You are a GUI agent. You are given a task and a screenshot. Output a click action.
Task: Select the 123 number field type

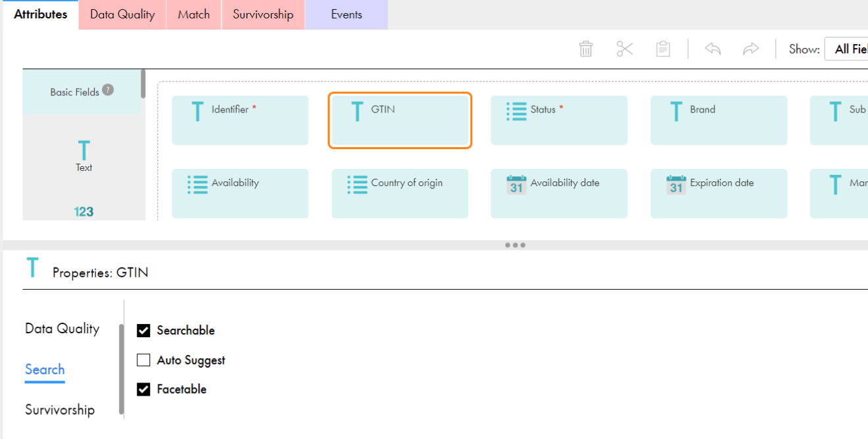click(84, 212)
